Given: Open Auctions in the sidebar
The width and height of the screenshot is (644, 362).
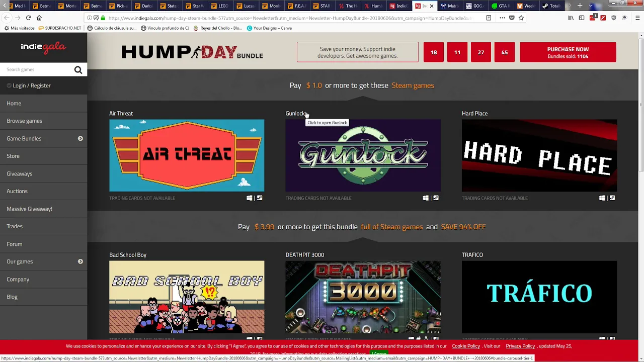Looking at the screenshot, I should coord(17,191).
